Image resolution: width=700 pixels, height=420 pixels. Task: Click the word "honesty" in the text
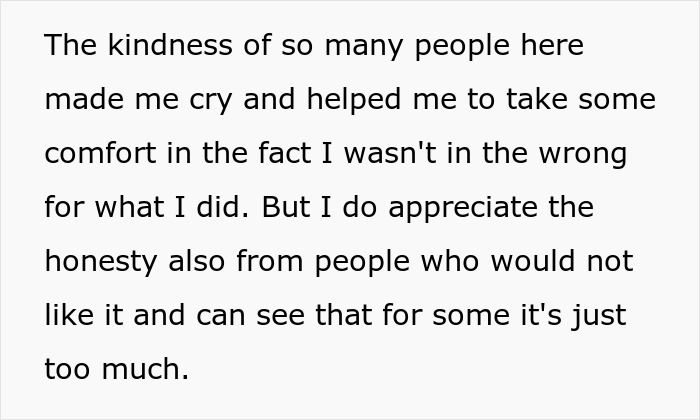(x=105, y=262)
